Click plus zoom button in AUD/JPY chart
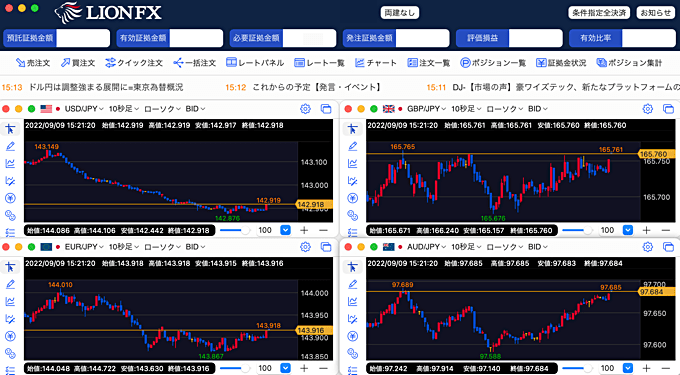Image resolution: width=680 pixels, height=375 pixels. tap(646, 368)
